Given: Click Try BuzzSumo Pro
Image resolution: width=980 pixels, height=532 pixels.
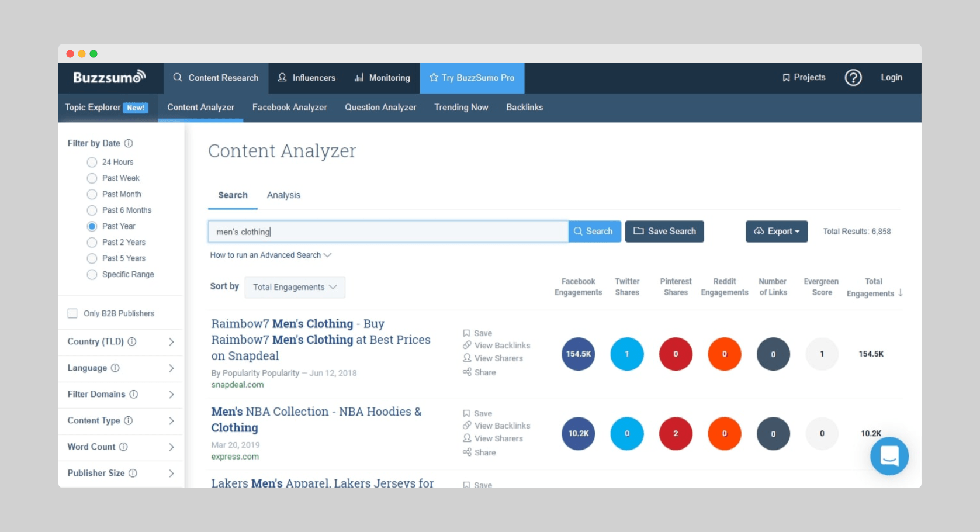Looking at the screenshot, I should point(472,78).
